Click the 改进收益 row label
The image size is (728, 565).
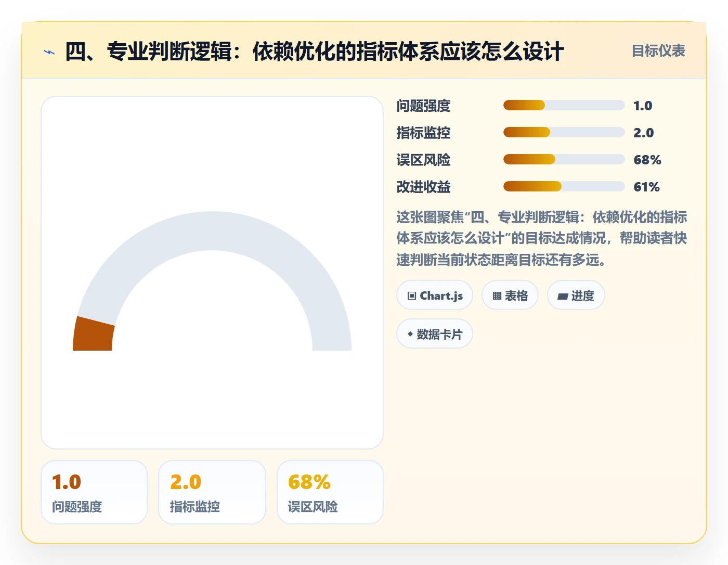point(423,187)
